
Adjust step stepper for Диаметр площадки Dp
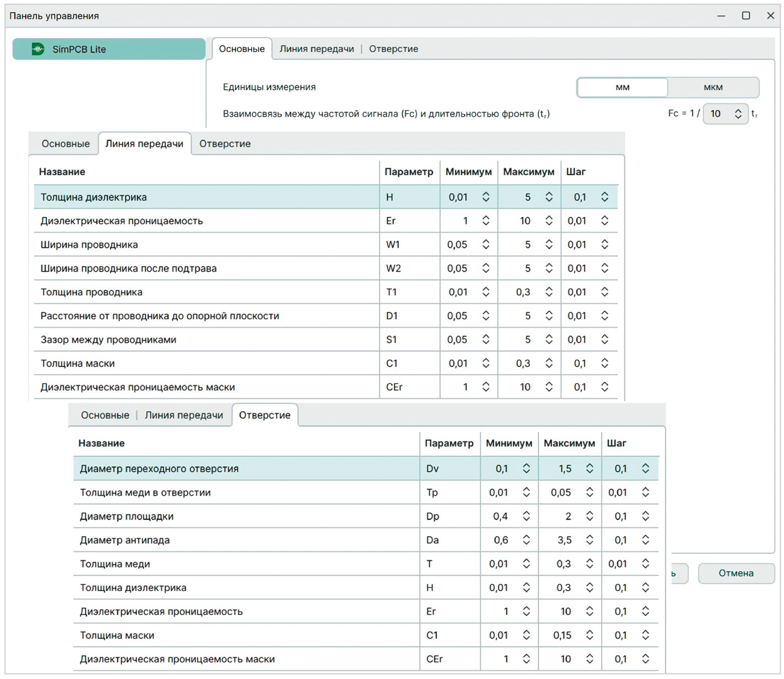[x=645, y=516]
